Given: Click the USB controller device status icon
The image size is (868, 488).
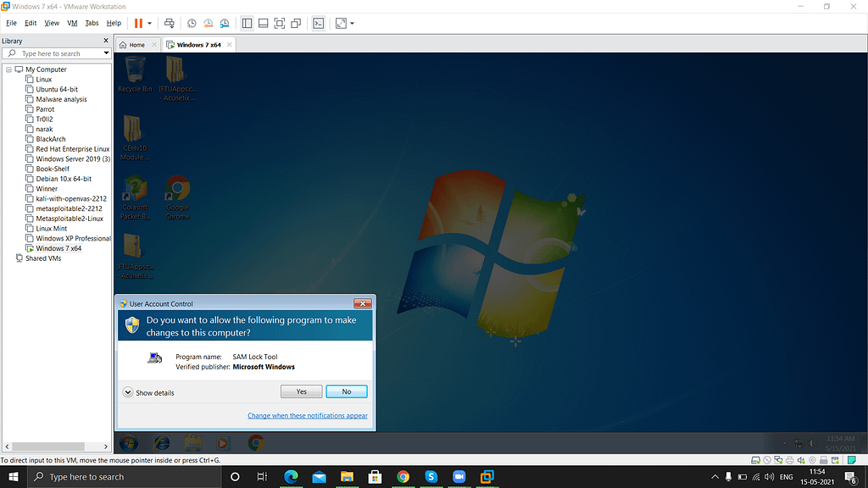Looking at the screenshot, I should coord(823,460).
